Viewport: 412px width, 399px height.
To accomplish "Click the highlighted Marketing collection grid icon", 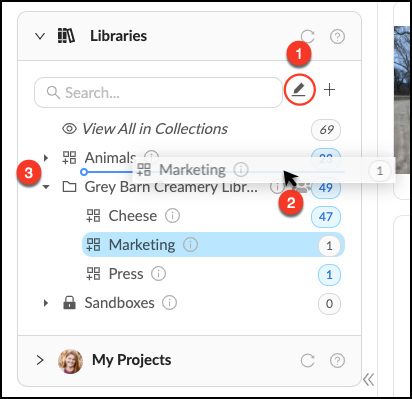I will (93, 244).
